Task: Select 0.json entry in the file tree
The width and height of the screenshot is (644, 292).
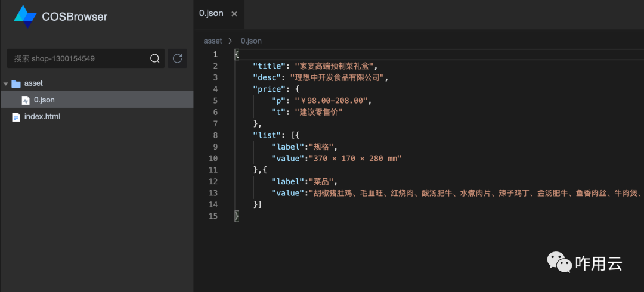Action: (x=97, y=100)
